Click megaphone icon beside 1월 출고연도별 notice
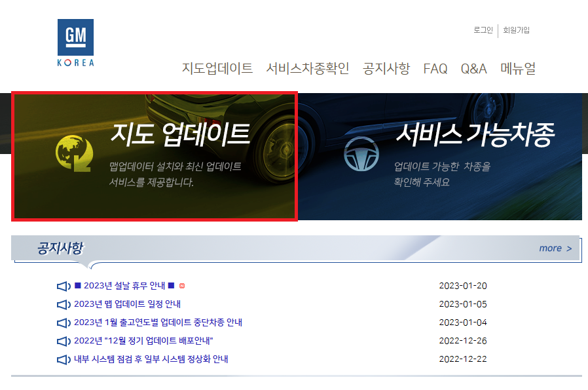Viewport: 588px width, 390px height. point(64,322)
